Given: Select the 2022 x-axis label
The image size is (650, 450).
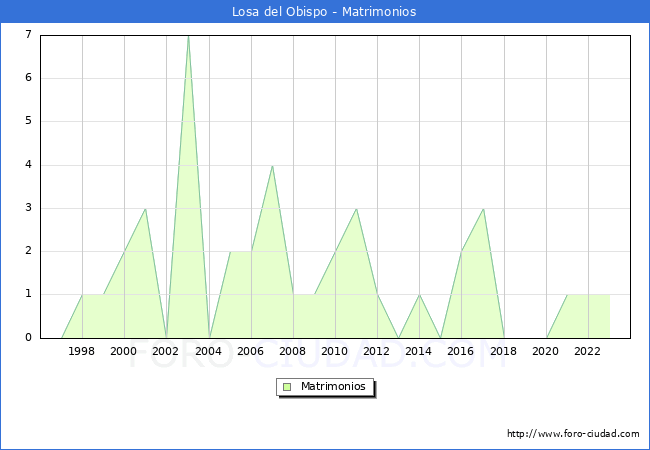Looking at the screenshot, I should (x=588, y=351).
